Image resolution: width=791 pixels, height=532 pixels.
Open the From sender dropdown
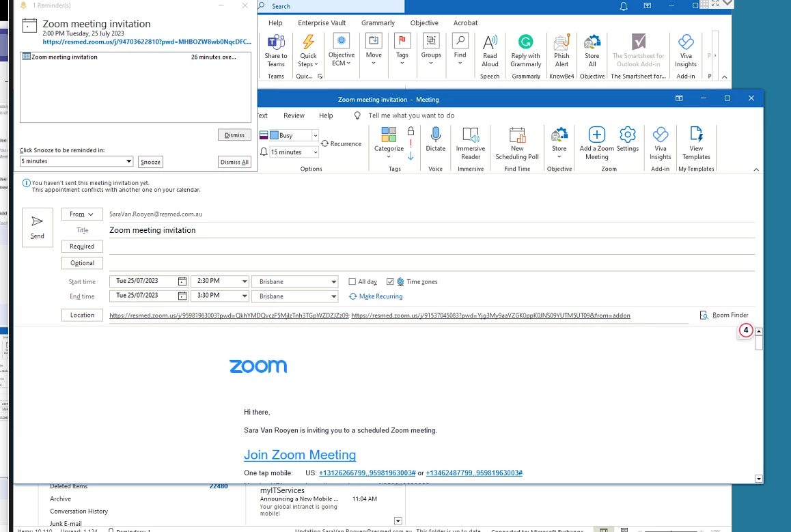click(x=82, y=214)
